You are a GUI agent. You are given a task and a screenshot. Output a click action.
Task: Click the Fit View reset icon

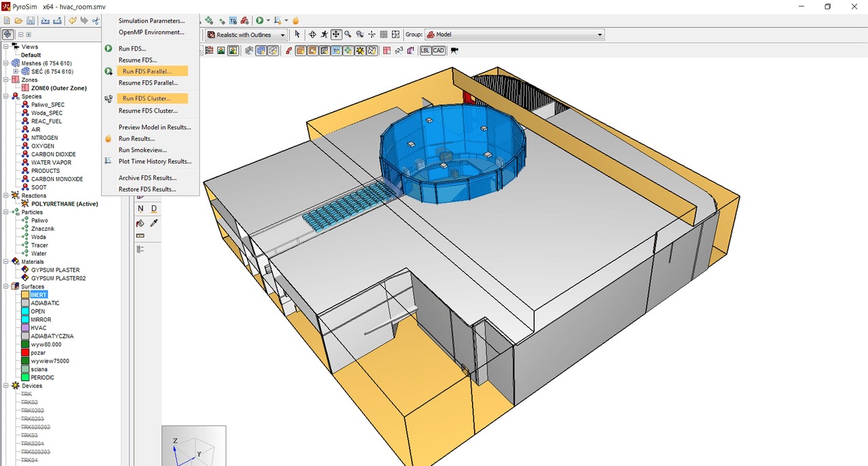[x=395, y=35]
